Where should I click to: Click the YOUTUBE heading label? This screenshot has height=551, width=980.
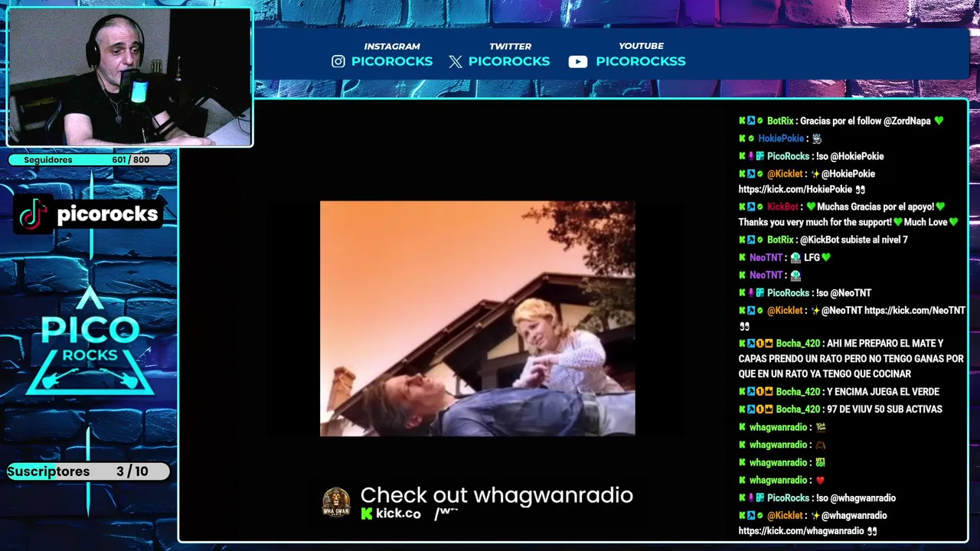click(641, 46)
